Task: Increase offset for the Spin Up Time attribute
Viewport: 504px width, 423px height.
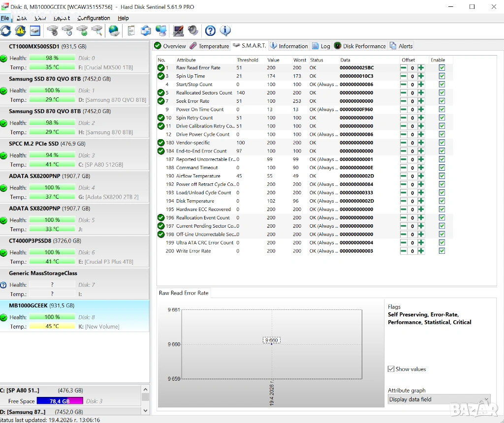Action: tap(421, 76)
